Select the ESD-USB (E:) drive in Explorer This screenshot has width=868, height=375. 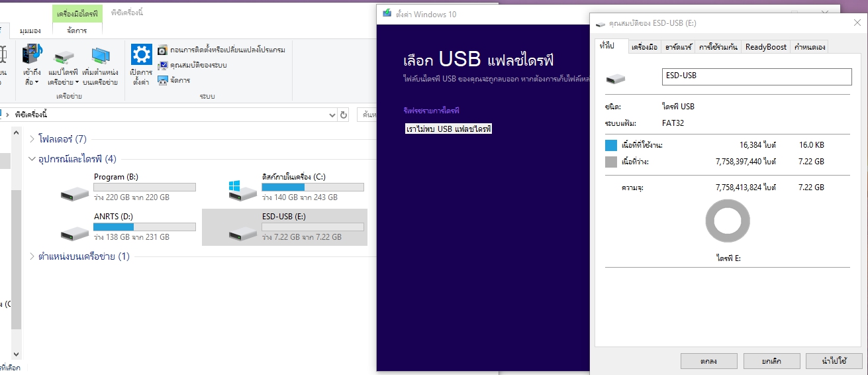(x=285, y=227)
